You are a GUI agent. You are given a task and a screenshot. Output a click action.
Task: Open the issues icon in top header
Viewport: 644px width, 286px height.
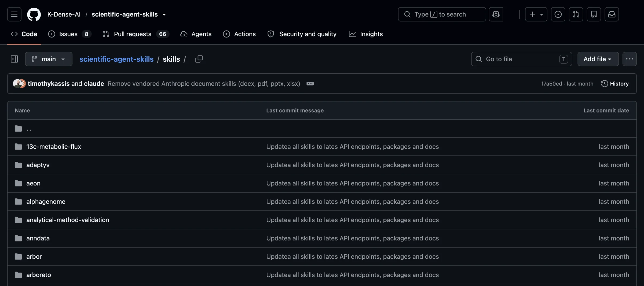click(x=558, y=14)
